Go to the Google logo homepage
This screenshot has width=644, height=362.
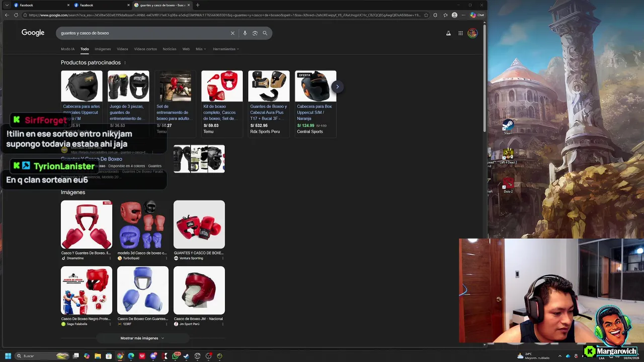pos(33,33)
